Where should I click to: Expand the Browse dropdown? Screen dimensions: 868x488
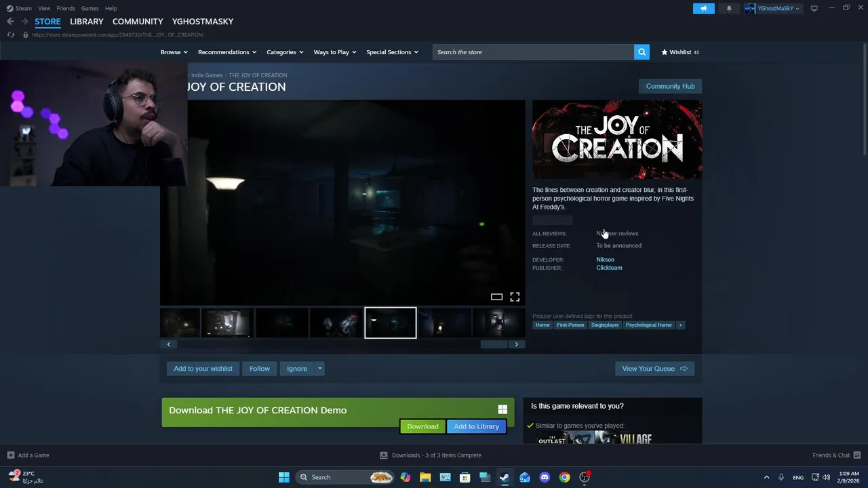tap(174, 52)
